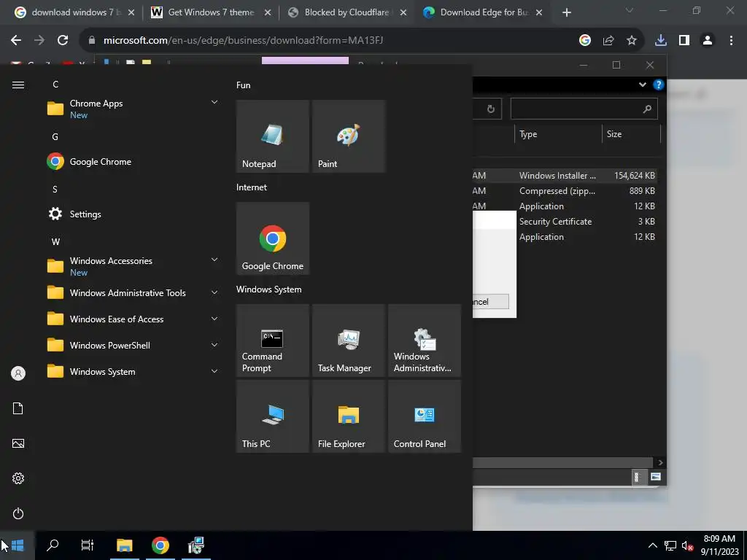The image size is (747, 560).
Task: Expand the Explorer ribbon chevron
Action: (x=642, y=85)
